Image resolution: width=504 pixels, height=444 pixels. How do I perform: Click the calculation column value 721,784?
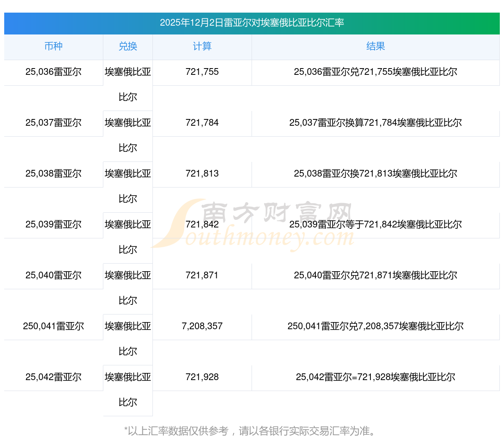202,123
